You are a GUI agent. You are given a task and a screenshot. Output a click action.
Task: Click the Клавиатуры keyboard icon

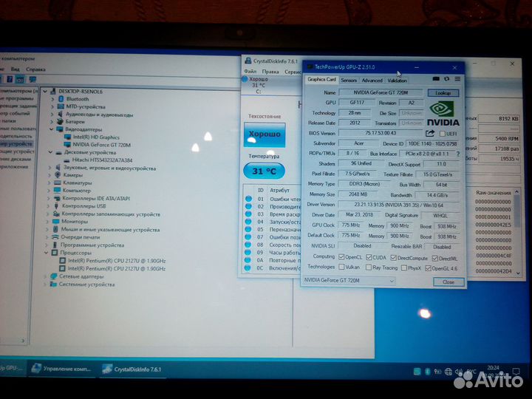point(58,183)
